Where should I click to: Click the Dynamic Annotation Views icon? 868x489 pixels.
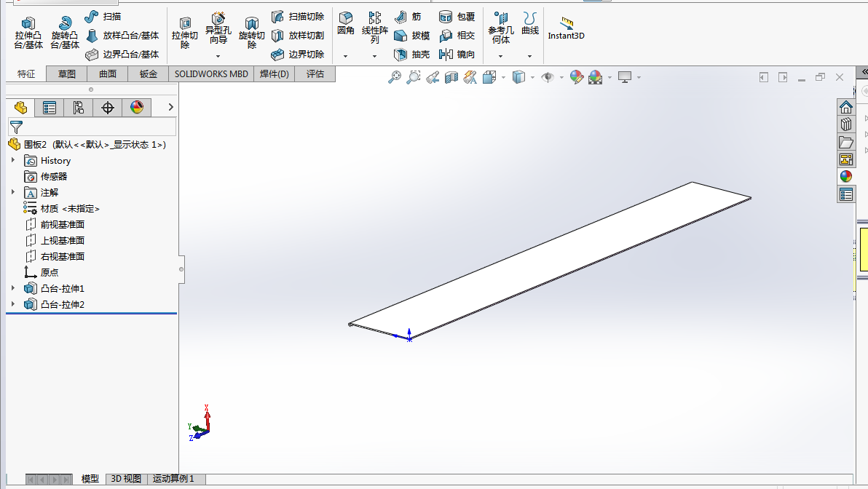coord(470,77)
